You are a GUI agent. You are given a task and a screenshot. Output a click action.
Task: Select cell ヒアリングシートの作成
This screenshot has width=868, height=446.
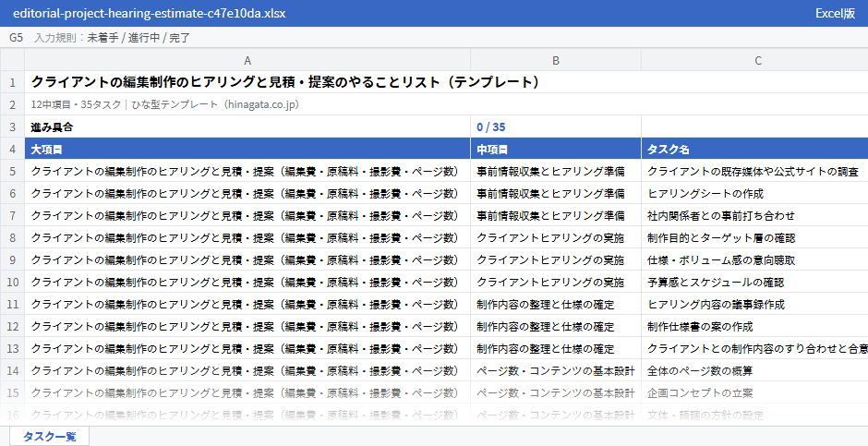(x=754, y=193)
